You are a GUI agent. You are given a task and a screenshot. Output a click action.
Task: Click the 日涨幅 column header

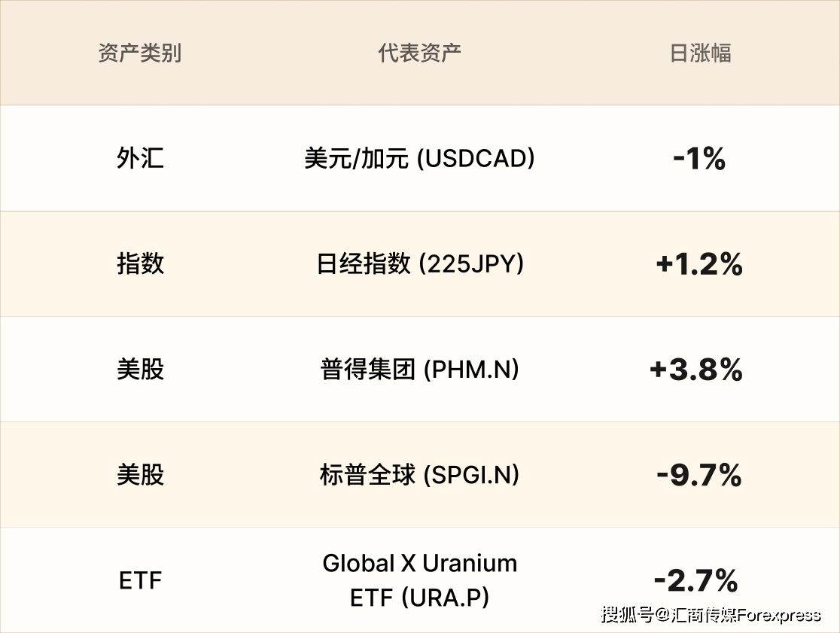(x=700, y=53)
